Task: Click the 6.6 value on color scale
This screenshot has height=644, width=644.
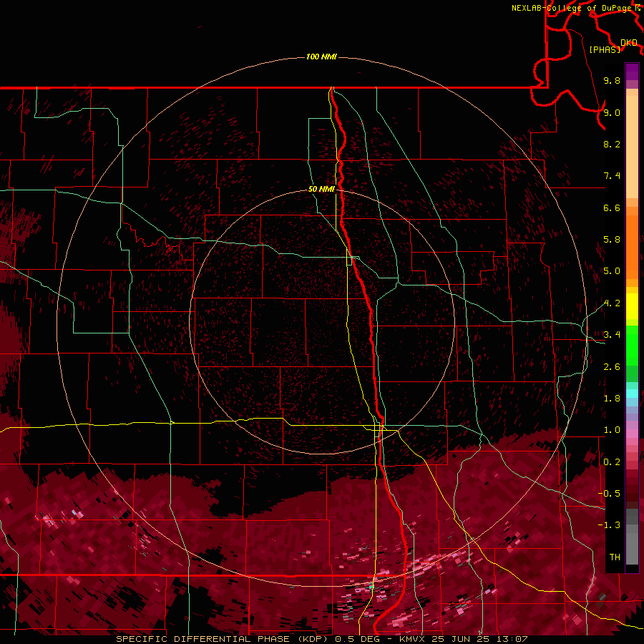Action: 612,208
